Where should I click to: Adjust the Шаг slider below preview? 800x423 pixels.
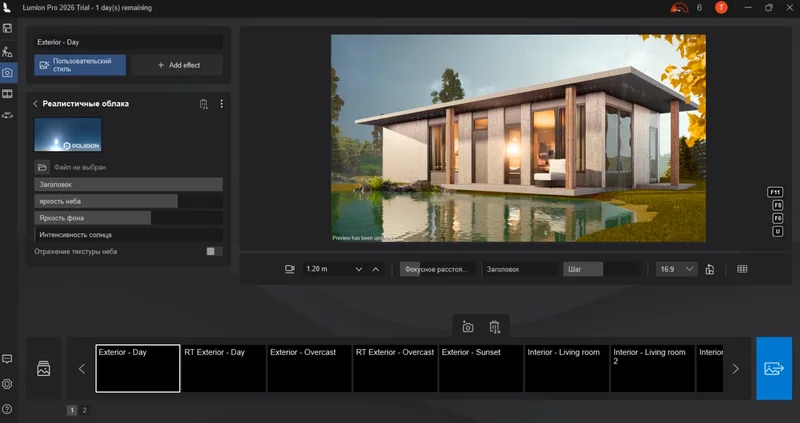(602, 269)
